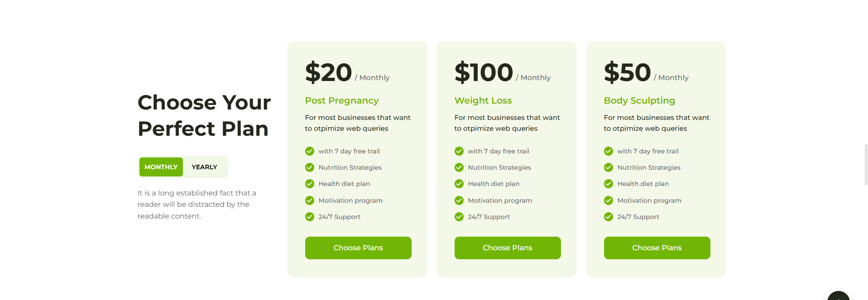Choose the $20 Post Pregnancy plan button
Viewport: 868px width, 300px height.
(358, 248)
